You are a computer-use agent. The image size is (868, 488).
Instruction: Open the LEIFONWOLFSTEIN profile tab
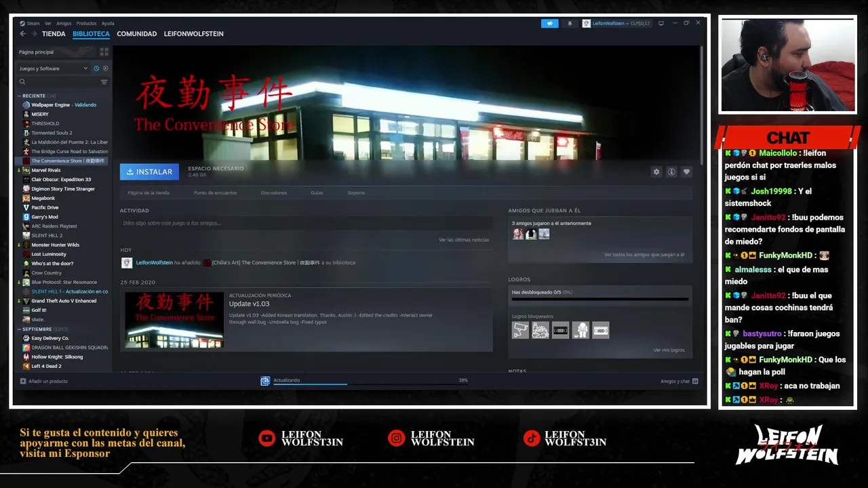(x=193, y=34)
